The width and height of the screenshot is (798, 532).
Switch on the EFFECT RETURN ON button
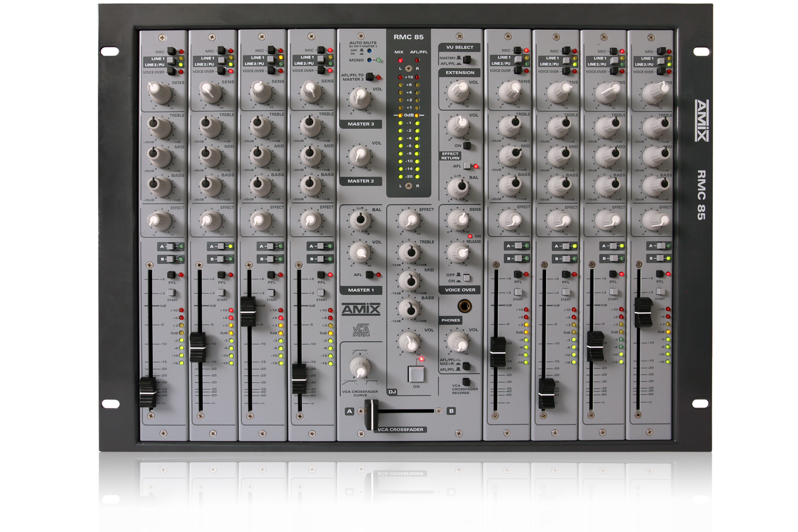(467, 145)
